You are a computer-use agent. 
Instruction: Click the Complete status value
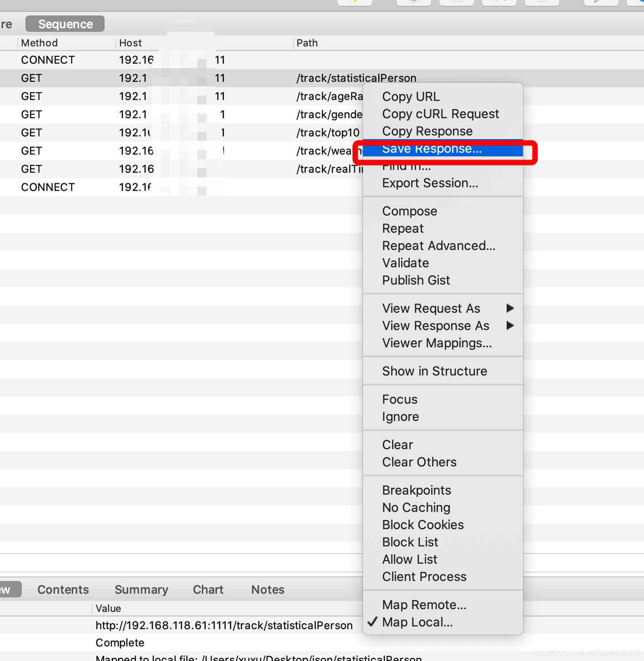[120, 643]
